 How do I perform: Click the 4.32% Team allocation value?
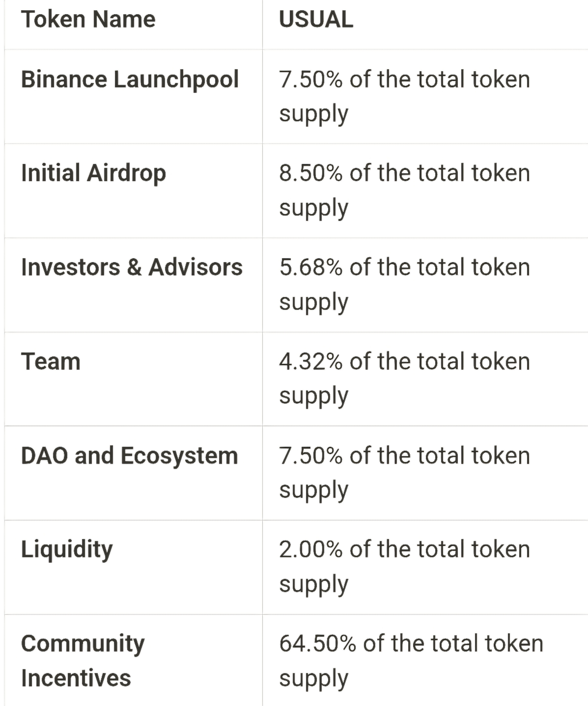tap(404, 378)
